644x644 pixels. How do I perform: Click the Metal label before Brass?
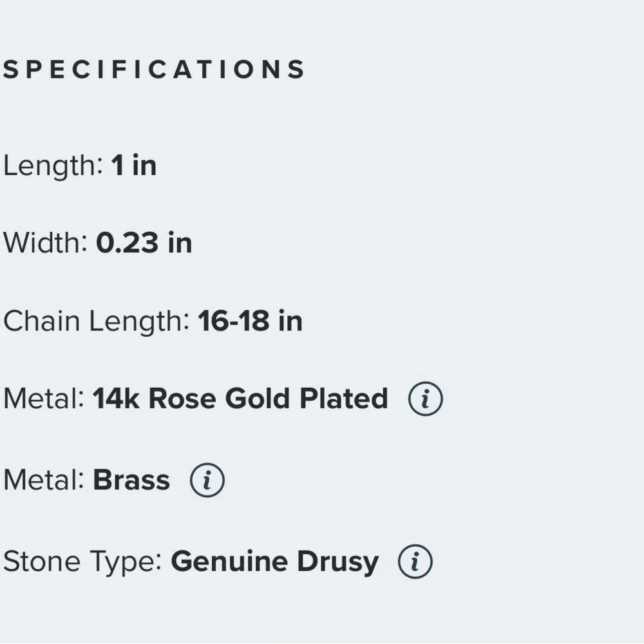pyautogui.click(x=44, y=480)
